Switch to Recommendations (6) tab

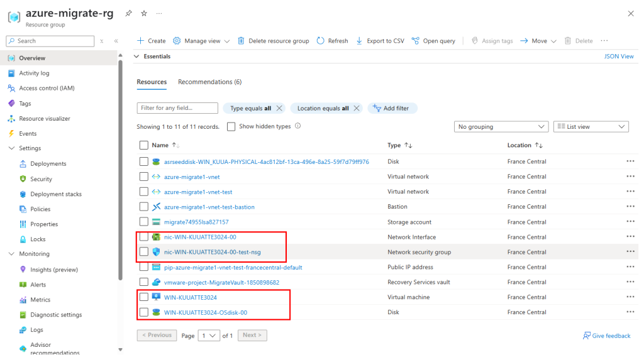click(210, 82)
